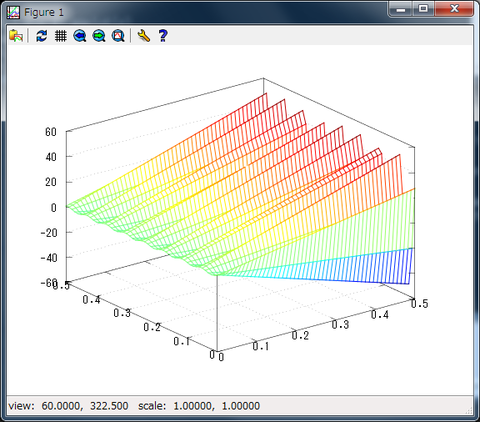Apply the next zoom setting
480x422 pixels.
tap(99, 35)
